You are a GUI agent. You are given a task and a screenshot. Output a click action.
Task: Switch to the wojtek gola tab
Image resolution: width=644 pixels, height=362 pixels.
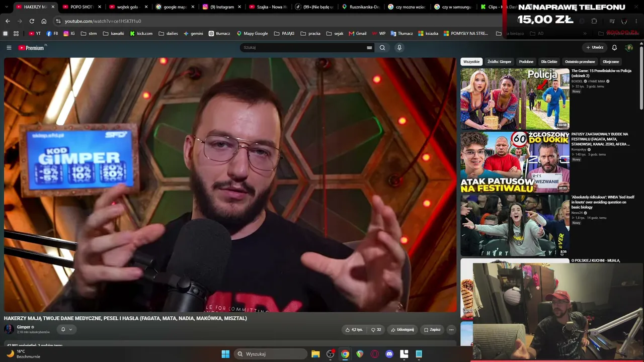[x=127, y=7]
